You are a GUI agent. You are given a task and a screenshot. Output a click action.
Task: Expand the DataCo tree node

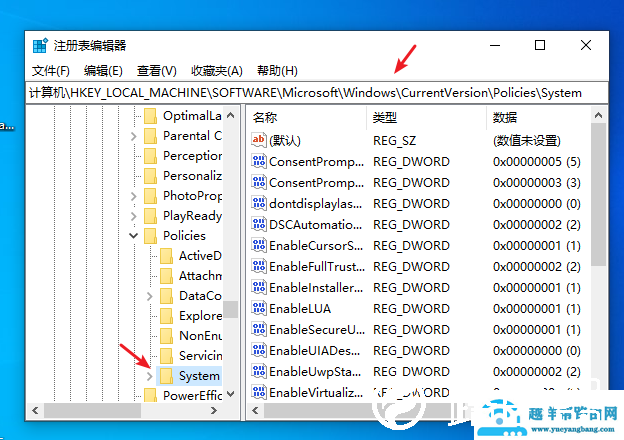tap(150, 296)
